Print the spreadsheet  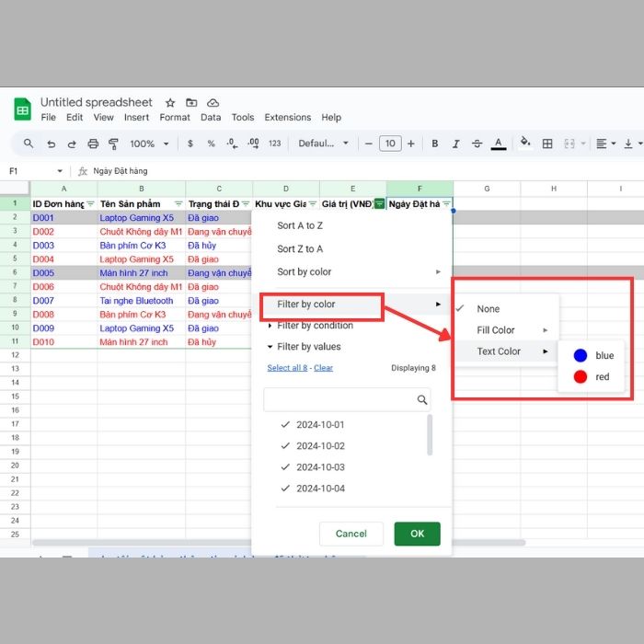[93, 144]
